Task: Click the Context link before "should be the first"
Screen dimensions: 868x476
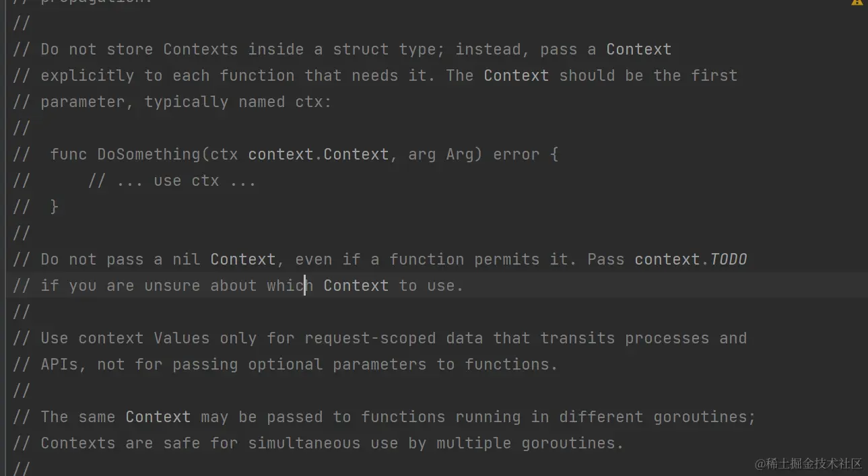Action: [516, 75]
